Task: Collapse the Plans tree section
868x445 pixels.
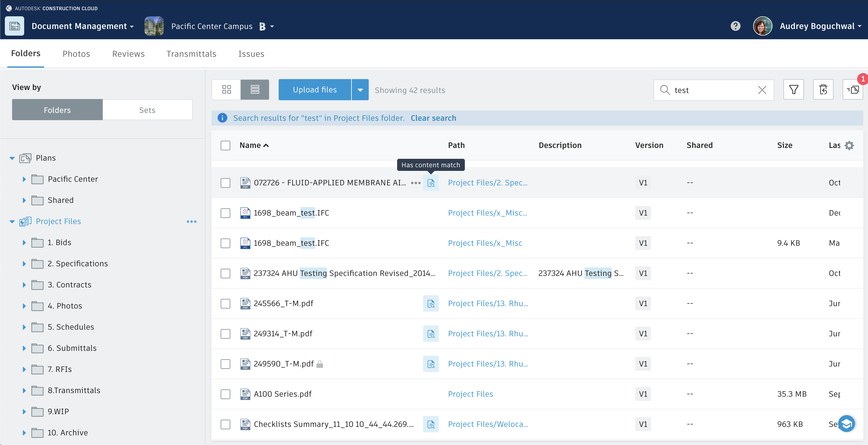Action: click(x=12, y=158)
